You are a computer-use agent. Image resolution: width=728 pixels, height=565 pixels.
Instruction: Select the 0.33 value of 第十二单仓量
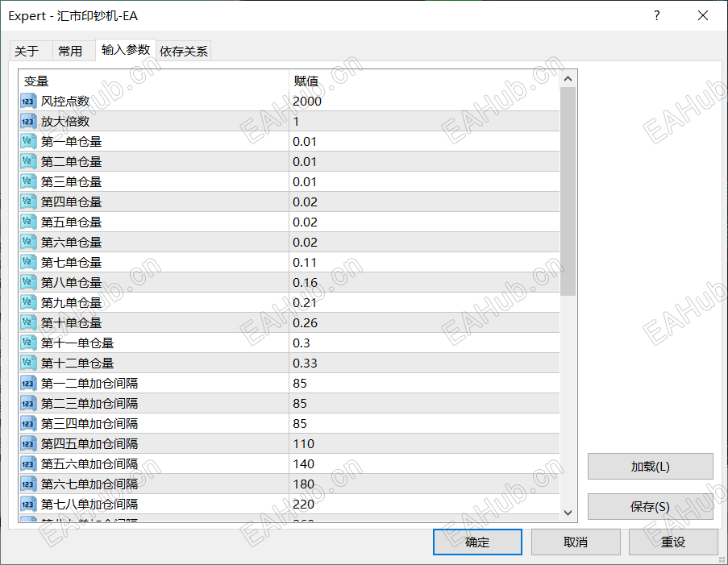coord(305,363)
